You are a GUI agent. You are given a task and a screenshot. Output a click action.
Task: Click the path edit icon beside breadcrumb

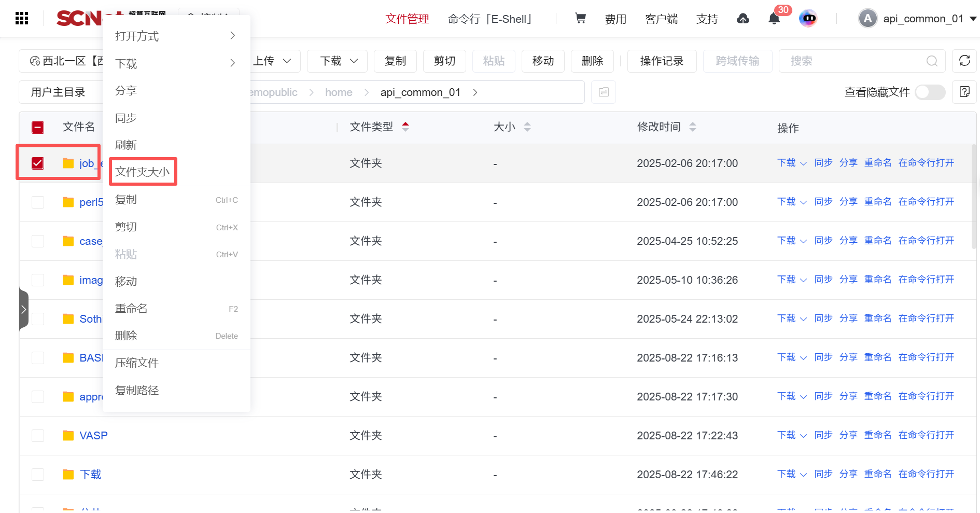(x=604, y=92)
